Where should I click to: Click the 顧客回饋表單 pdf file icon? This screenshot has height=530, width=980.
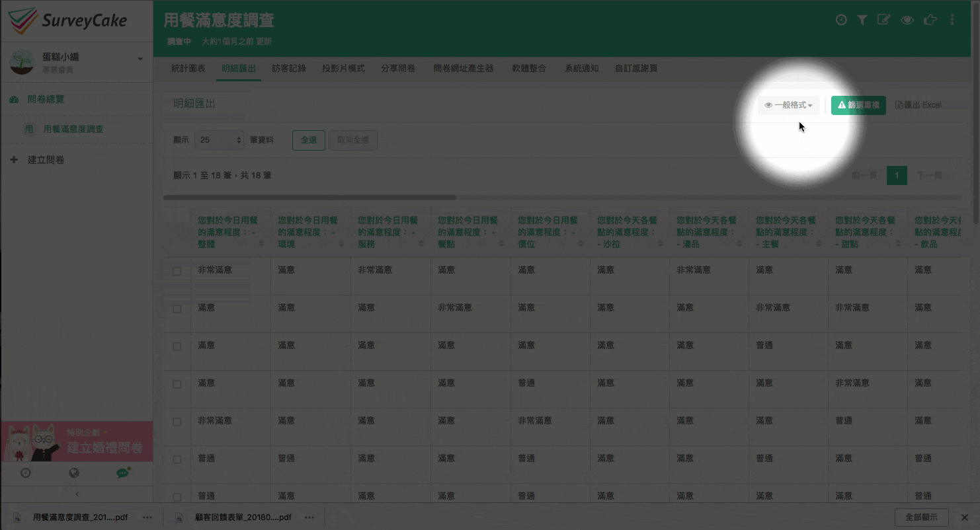point(179,517)
